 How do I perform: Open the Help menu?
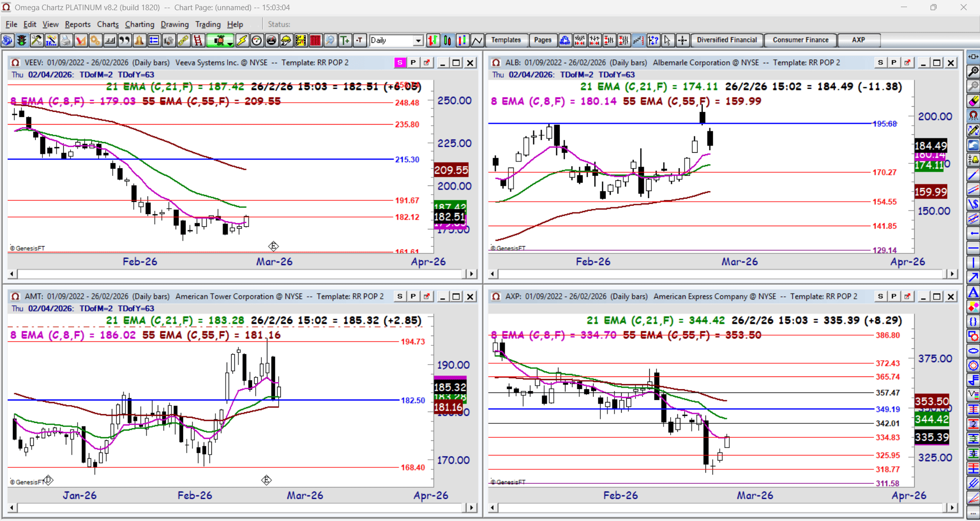point(235,24)
